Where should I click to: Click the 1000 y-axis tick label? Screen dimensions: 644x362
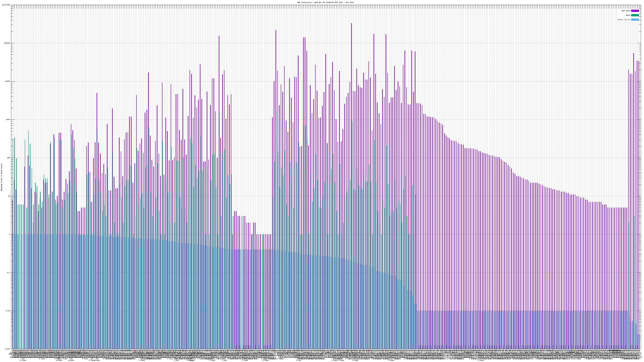click(x=8, y=119)
